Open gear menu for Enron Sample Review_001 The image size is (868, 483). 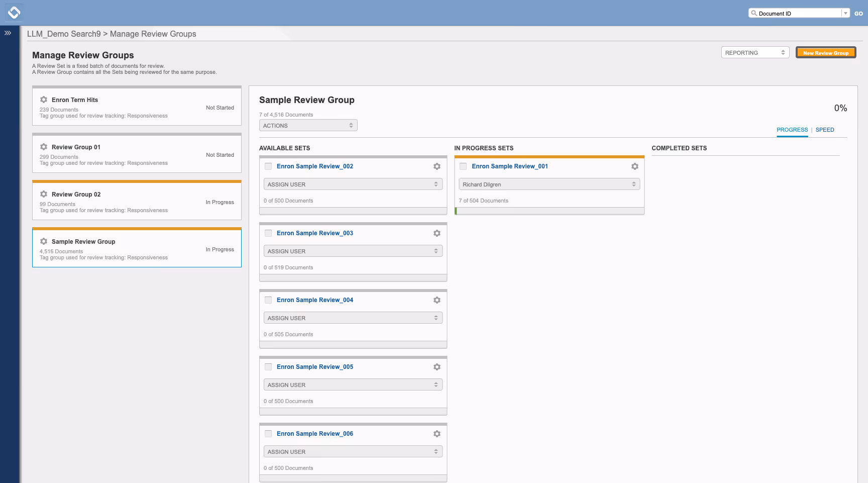coord(635,166)
